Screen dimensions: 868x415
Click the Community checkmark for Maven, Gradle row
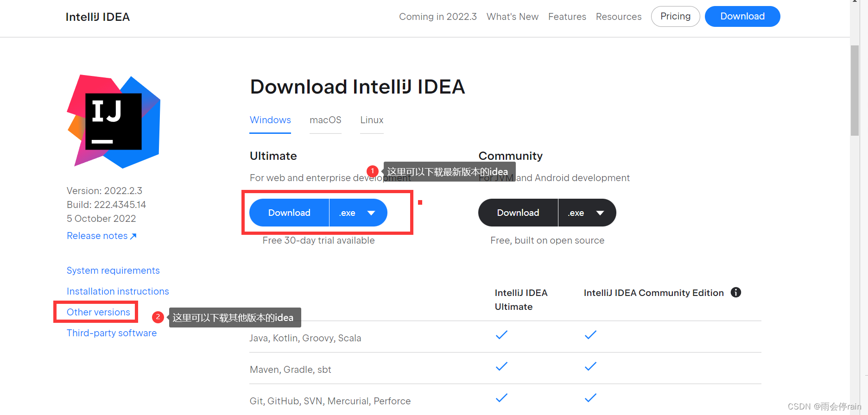click(591, 366)
